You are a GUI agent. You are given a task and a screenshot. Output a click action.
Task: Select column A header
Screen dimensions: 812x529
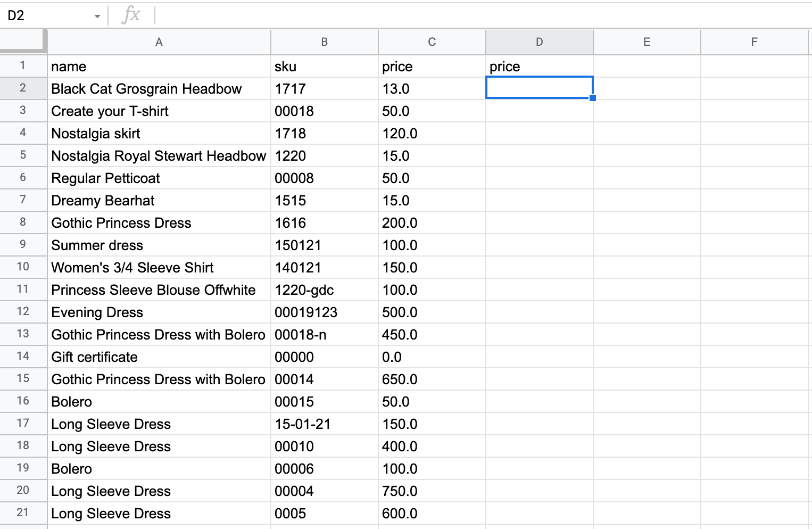pyautogui.click(x=159, y=42)
